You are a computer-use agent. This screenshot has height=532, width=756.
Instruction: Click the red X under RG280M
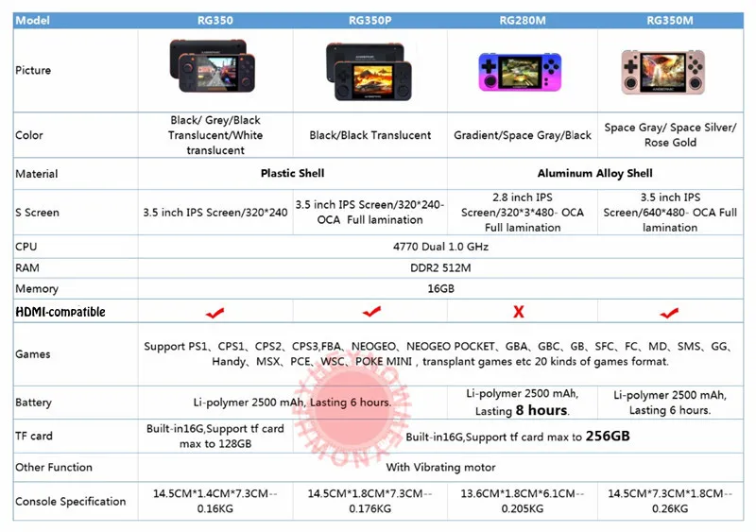point(519,312)
